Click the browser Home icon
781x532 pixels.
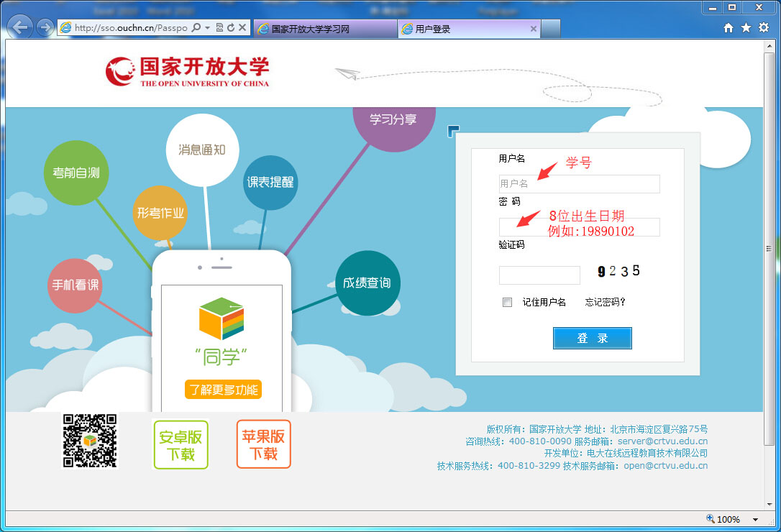[729, 27]
